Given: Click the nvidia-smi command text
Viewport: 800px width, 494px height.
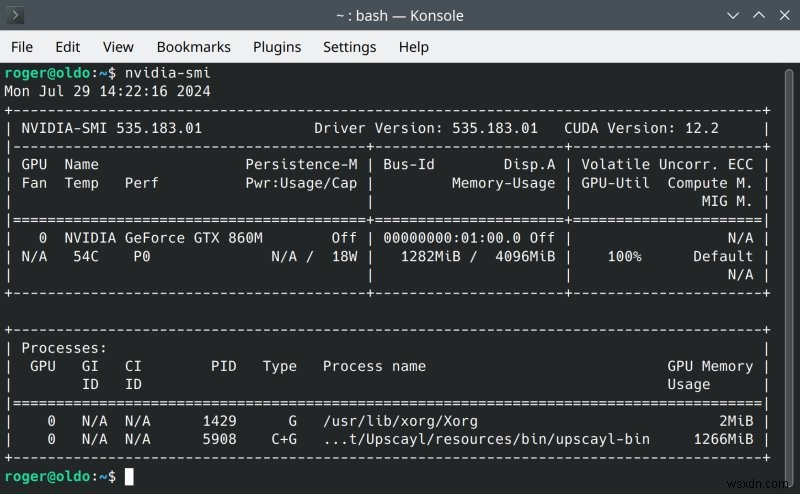Looking at the screenshot, I should click(167, 73).
